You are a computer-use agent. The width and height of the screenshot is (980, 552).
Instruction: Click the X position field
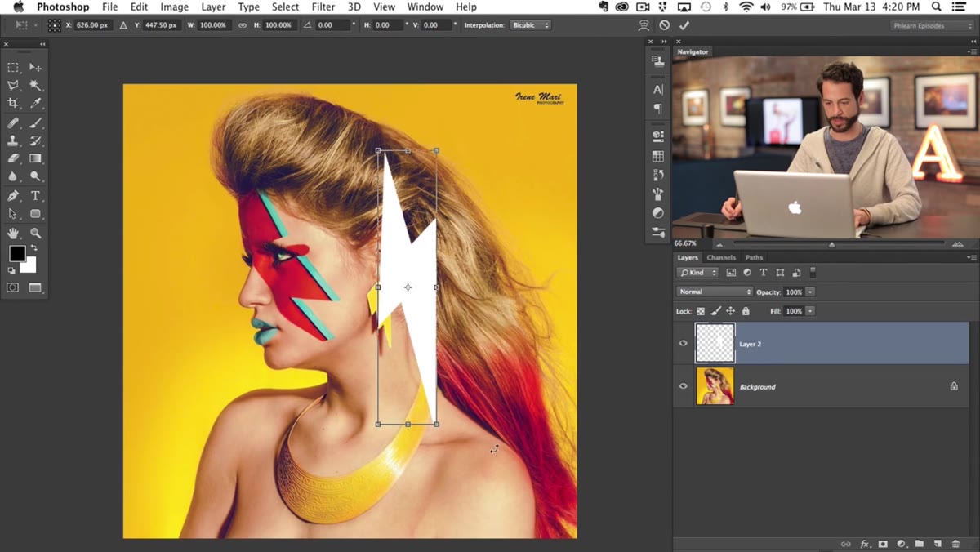[x=92, y=25]
